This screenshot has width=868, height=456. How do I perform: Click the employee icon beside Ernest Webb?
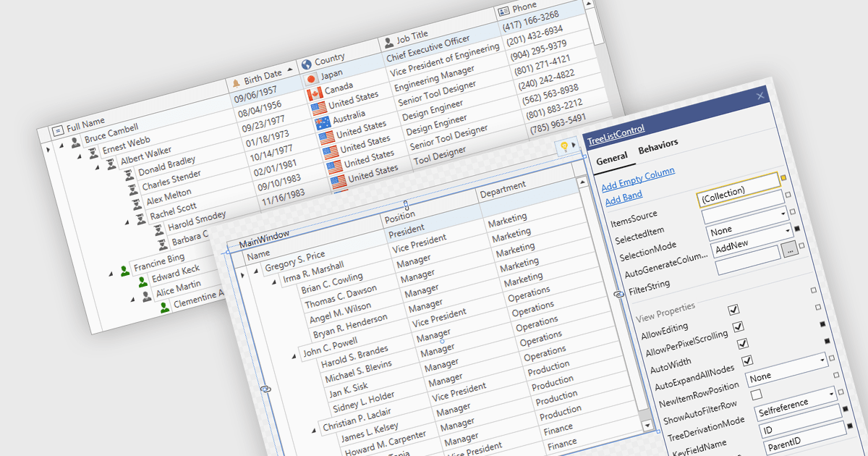(x=93, y=154)
